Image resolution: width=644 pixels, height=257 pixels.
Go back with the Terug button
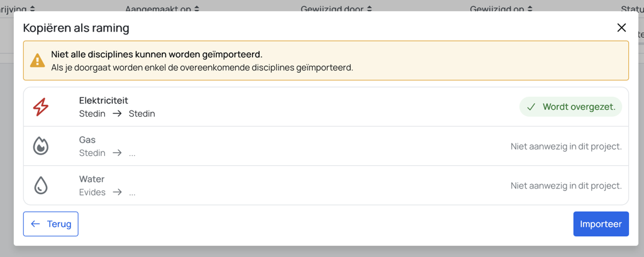[51, 224]
